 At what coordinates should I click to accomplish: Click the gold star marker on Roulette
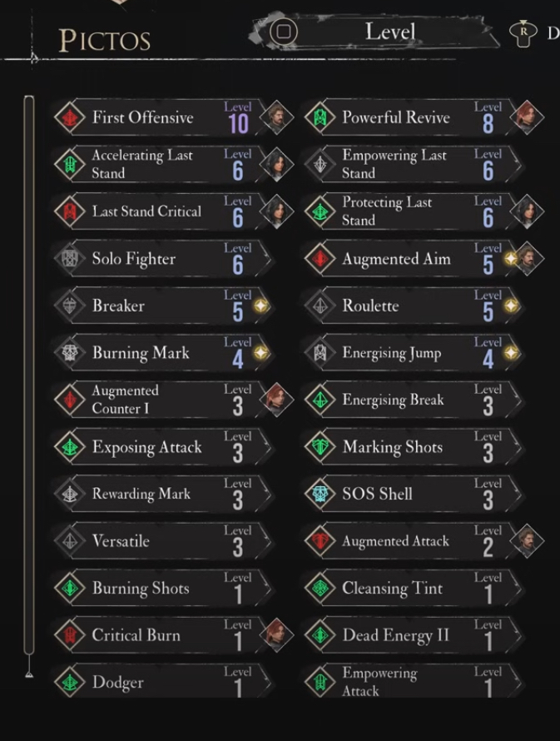[511, 306]
